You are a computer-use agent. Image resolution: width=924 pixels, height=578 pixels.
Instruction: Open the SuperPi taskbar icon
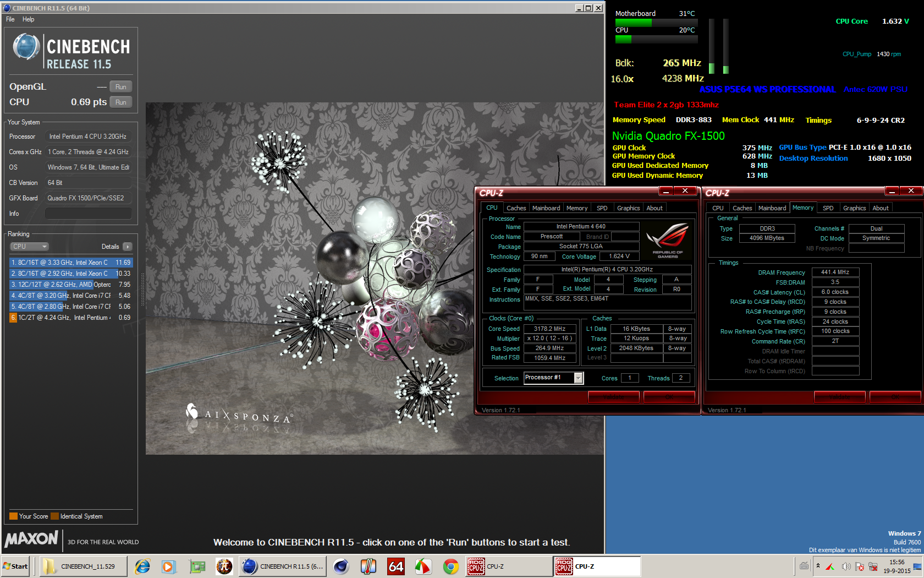click(224, 566)
